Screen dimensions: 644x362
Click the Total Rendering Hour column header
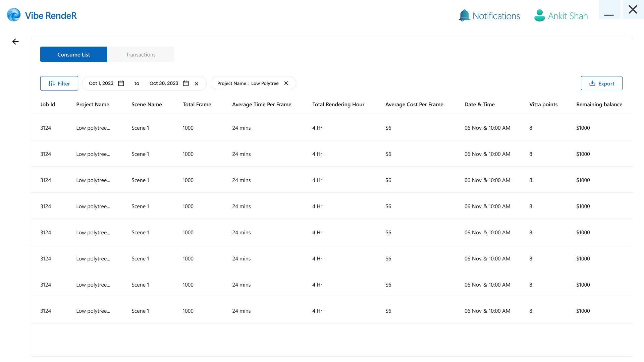tap(338, 104)
